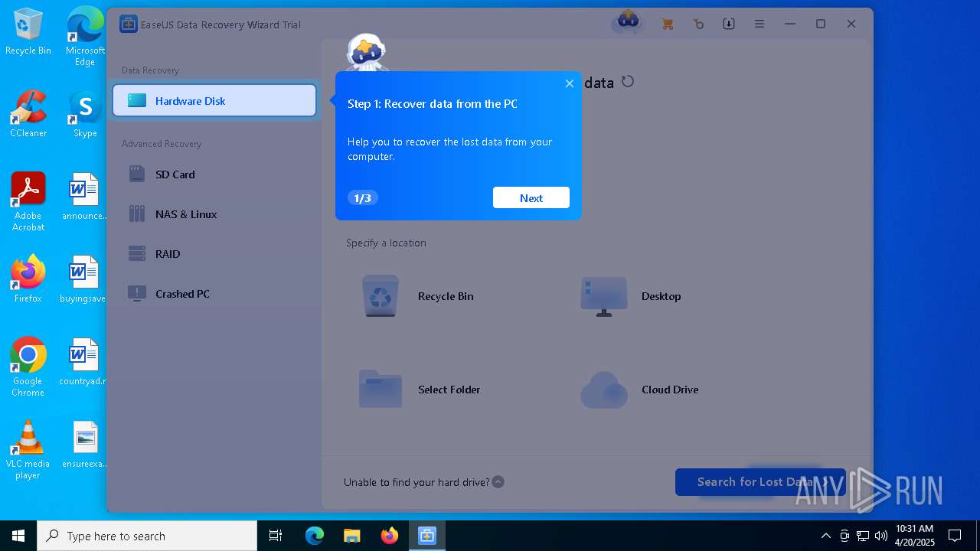Image resolution: width=980 pixels, height=551 pixels.
Task: Click the network icon in system tray
Action: click(863, 536)
